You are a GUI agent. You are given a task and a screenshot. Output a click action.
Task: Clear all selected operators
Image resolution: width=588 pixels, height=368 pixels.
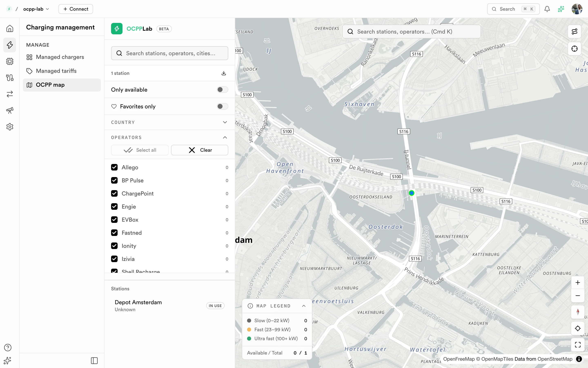199,150
